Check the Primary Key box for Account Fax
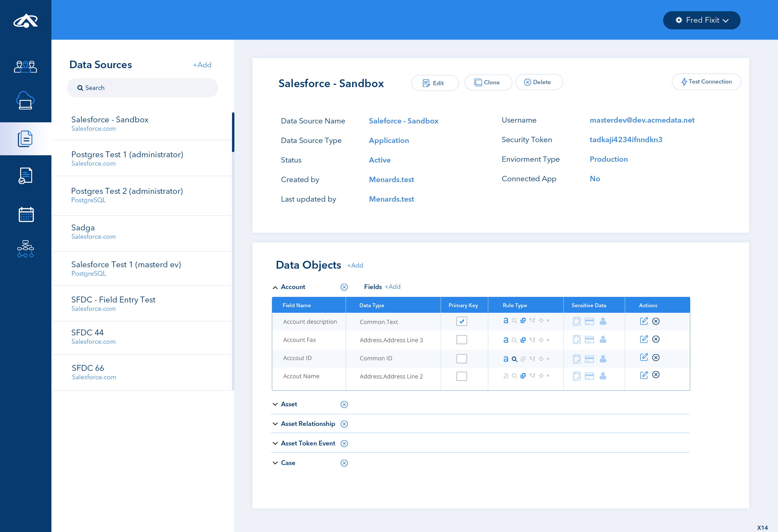Screen dimensions: 778x532 [x=462, y=339]
